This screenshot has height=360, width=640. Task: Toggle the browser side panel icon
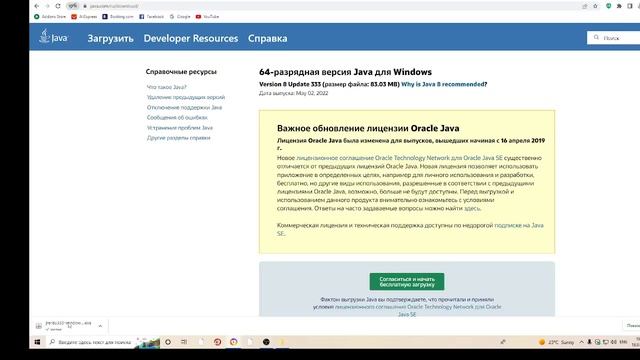[629, 6]
